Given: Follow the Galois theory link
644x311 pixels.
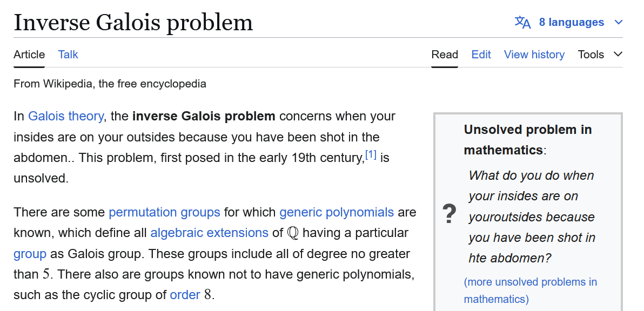Looking at the screenshot, I should click(66, 116).
